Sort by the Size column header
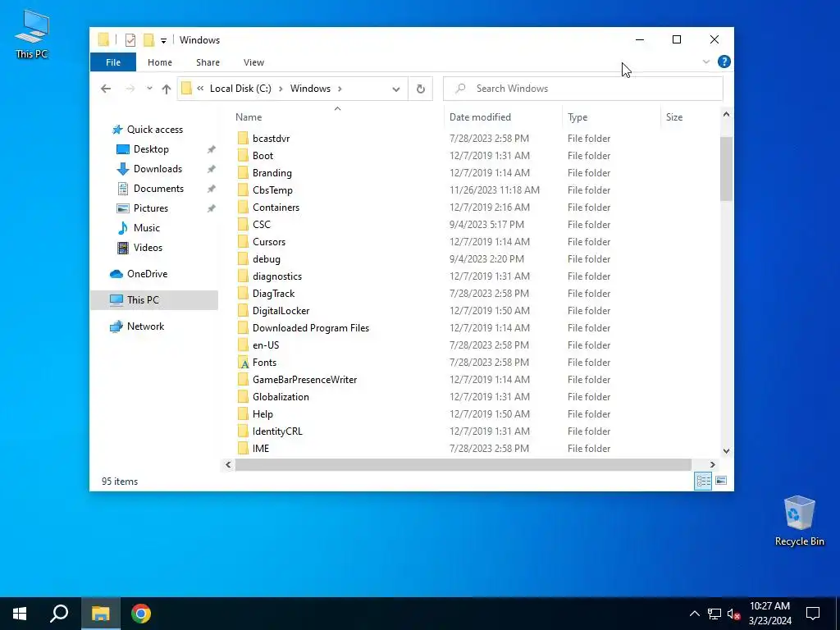 [x=674, y=116]
